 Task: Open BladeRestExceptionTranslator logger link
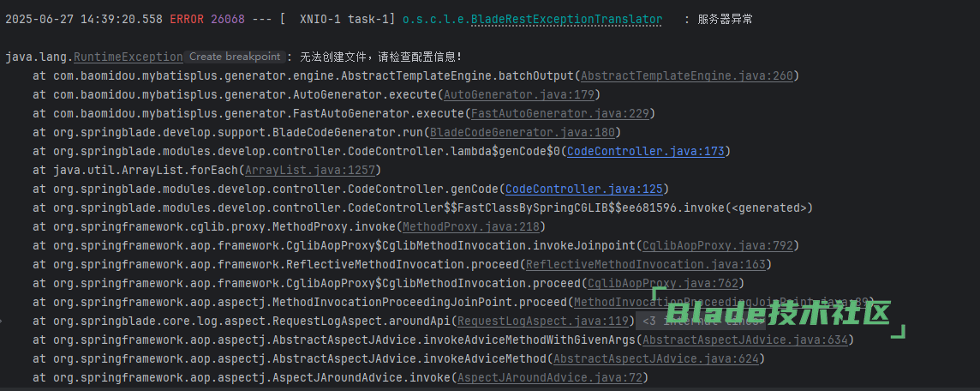coord(566,20)
